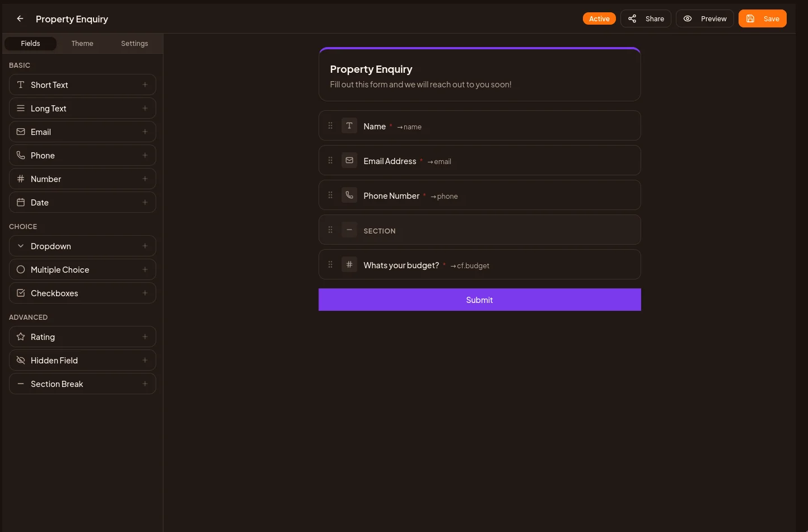Click the text icon on Name field
808x532 pixels.
pos(349,125)
